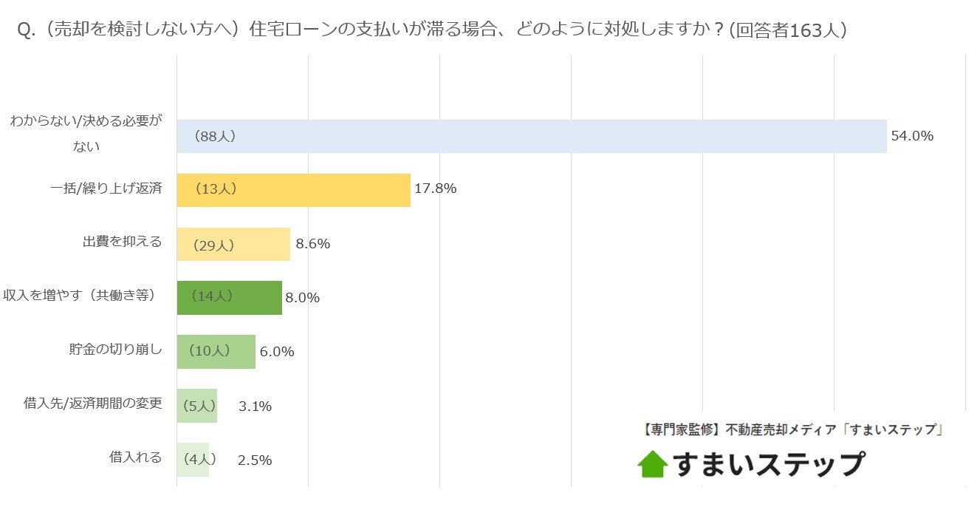Click the 54.0% value label
Image resolution: width=980 pixels, height=507 pixels.
coord(912,136)
